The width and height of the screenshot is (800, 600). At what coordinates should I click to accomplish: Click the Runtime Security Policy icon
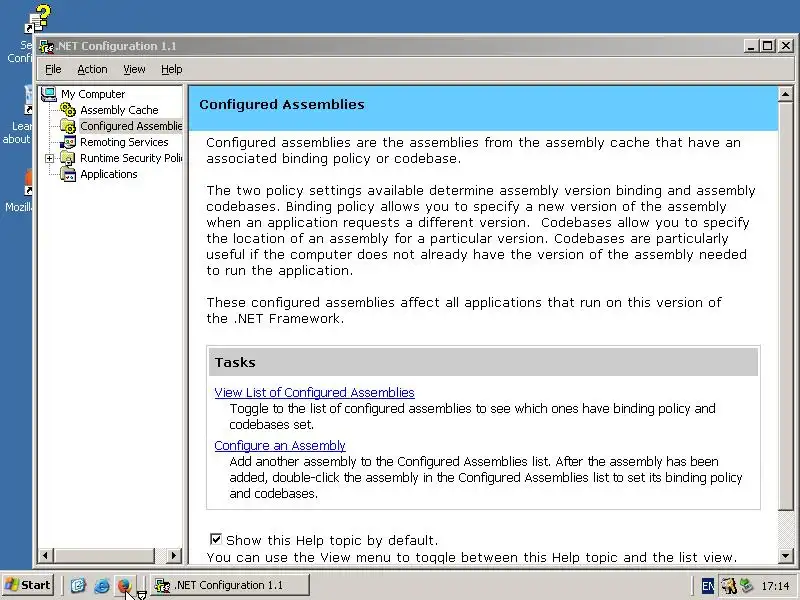(x=68, y=158)
